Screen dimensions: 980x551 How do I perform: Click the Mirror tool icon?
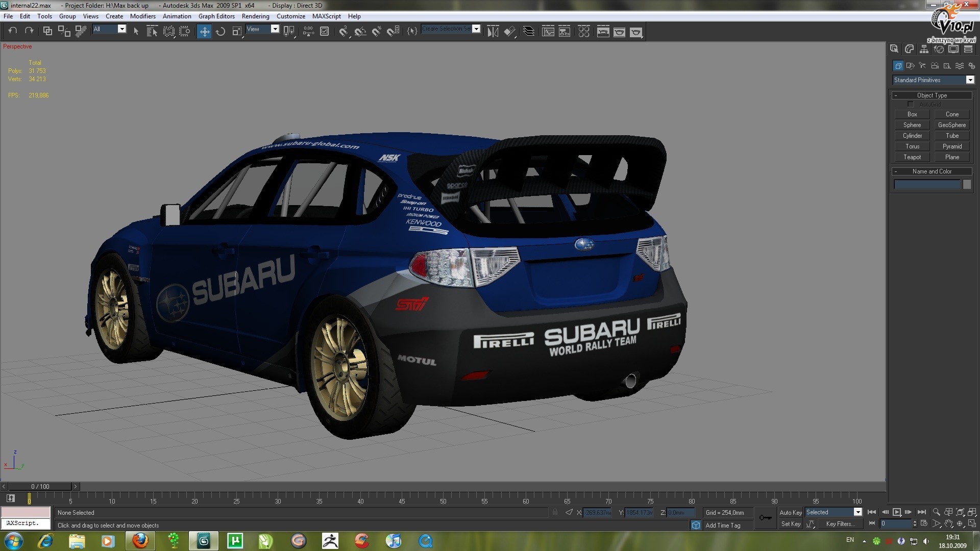click(493, 31)
